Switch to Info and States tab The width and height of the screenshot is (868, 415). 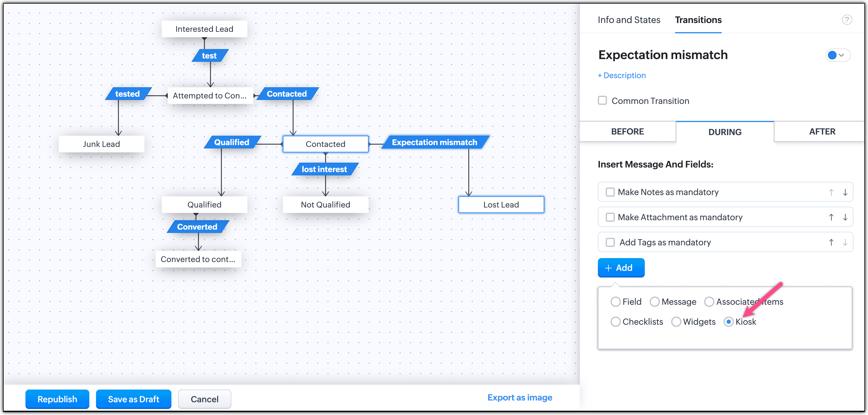(629, 20)
